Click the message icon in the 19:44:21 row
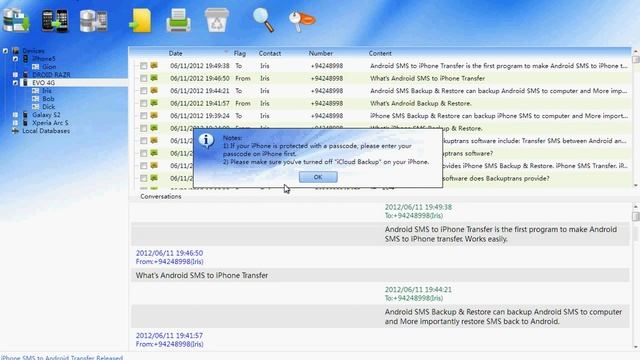This screenshot has height=360, width=640. (154, 90)
